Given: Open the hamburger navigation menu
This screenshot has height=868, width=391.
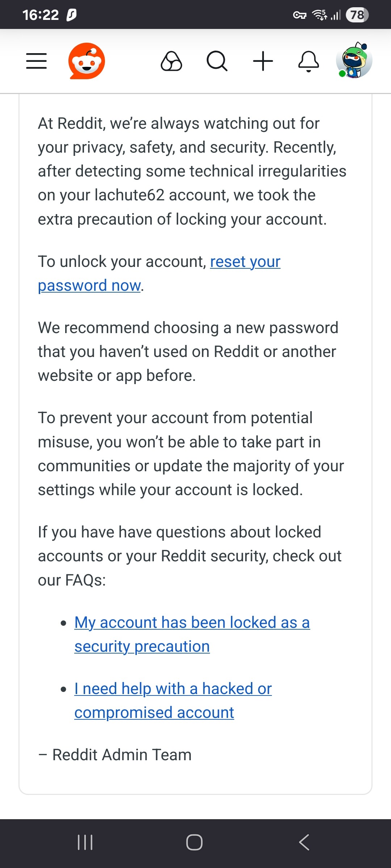Looking at the screenshot, I should point(37,61).
